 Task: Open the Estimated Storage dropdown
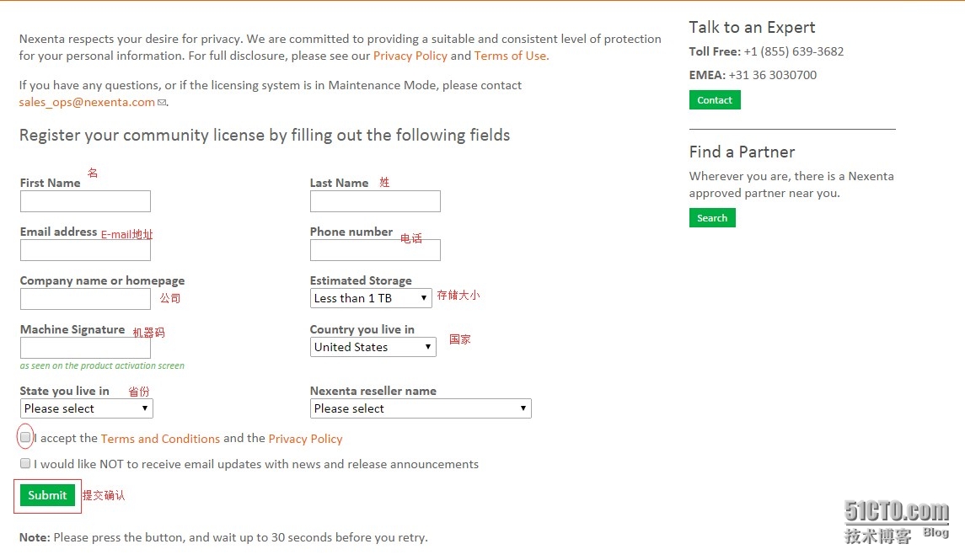[x=371, y=298]
